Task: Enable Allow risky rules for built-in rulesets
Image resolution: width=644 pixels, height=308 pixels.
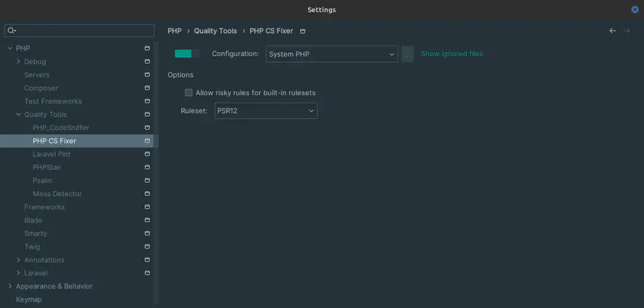Action: pyautogui.click(x=188, y=93)
